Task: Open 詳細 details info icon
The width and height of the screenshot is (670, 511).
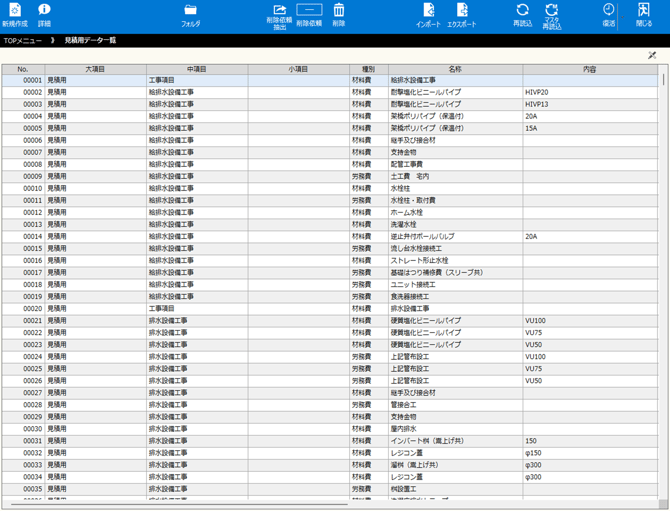Action: point(44,10)
